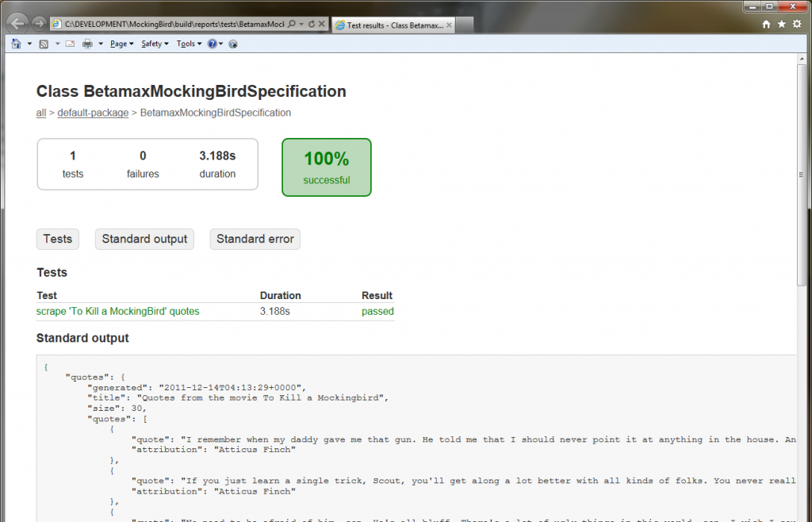This screenshot has width=812, height=522.
Task: Click the green '100% successful' box
Action: point(326,167)
